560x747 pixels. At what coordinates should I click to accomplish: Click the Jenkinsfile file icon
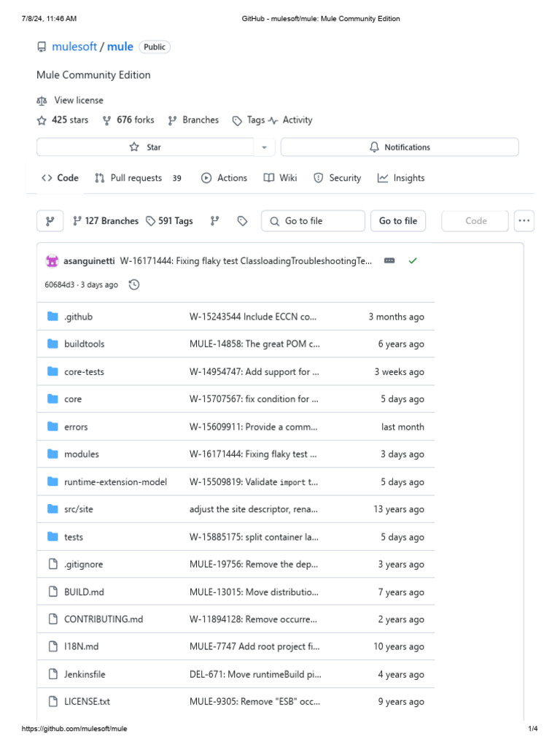(x=52, y=674)
